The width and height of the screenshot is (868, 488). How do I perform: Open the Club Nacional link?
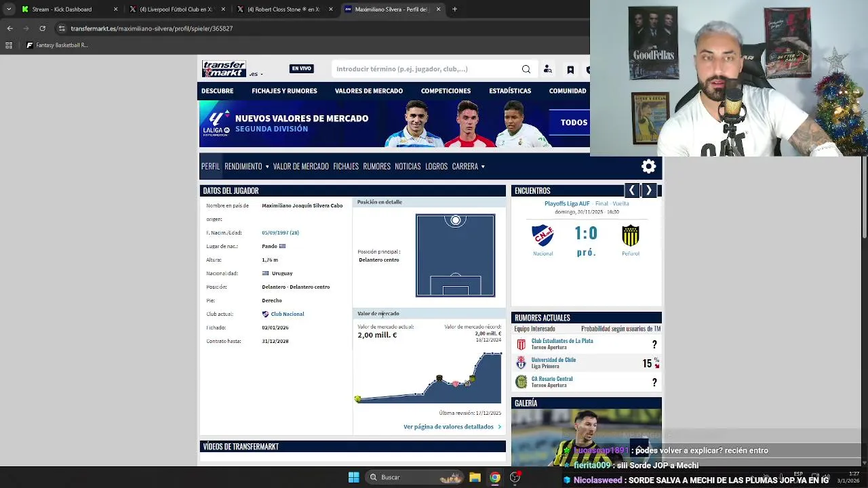coord(288,314)
